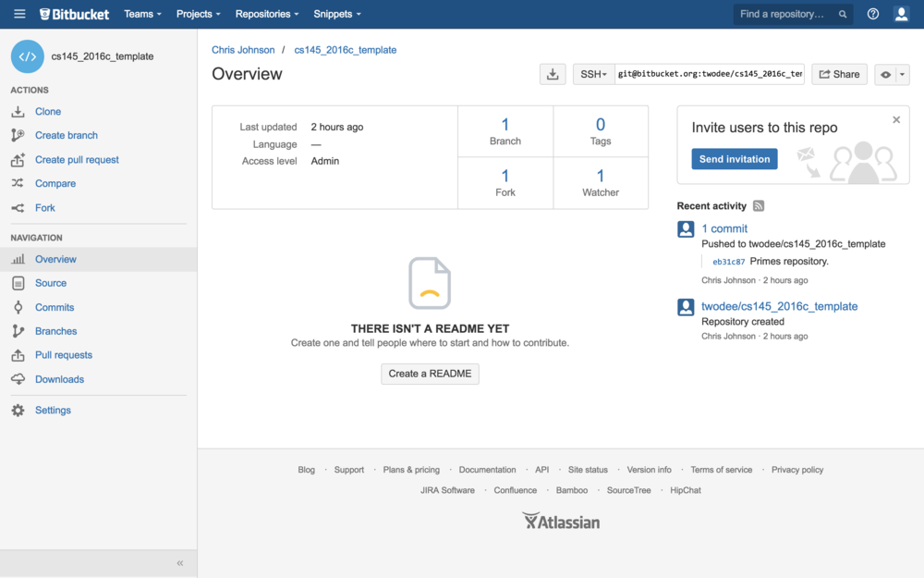
Task: Toggle watching this repository with the eye icon
Action: tap(885, 75)
